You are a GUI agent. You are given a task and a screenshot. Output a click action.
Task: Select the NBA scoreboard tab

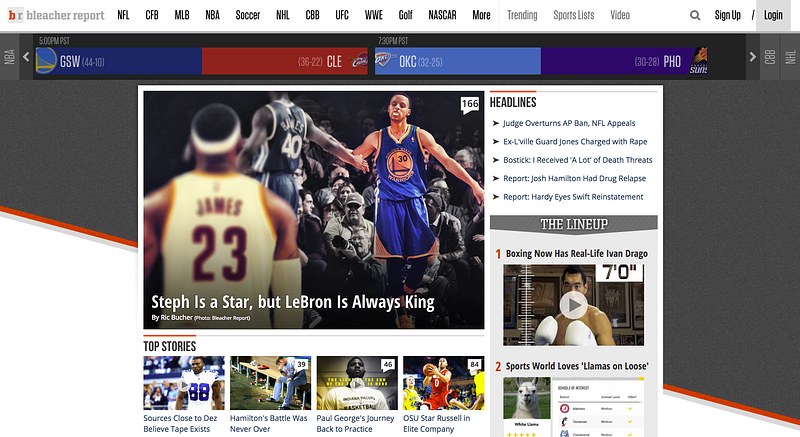tap(10, 57)
